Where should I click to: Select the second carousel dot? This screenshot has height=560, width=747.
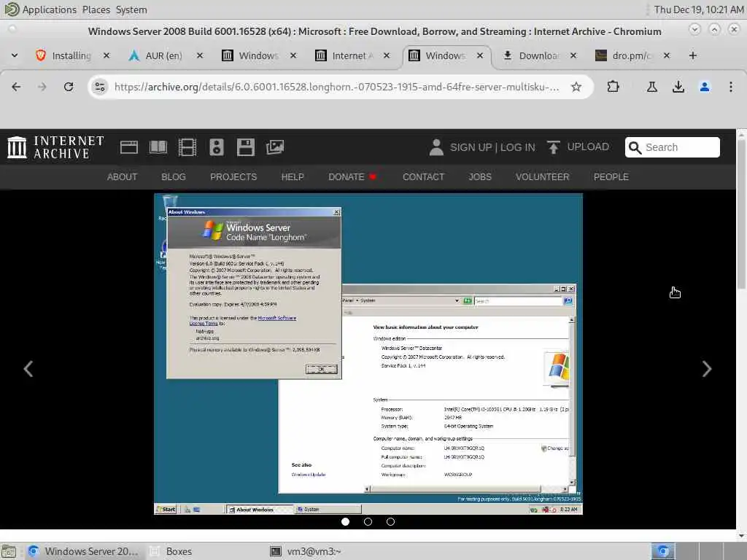(368, 522)
